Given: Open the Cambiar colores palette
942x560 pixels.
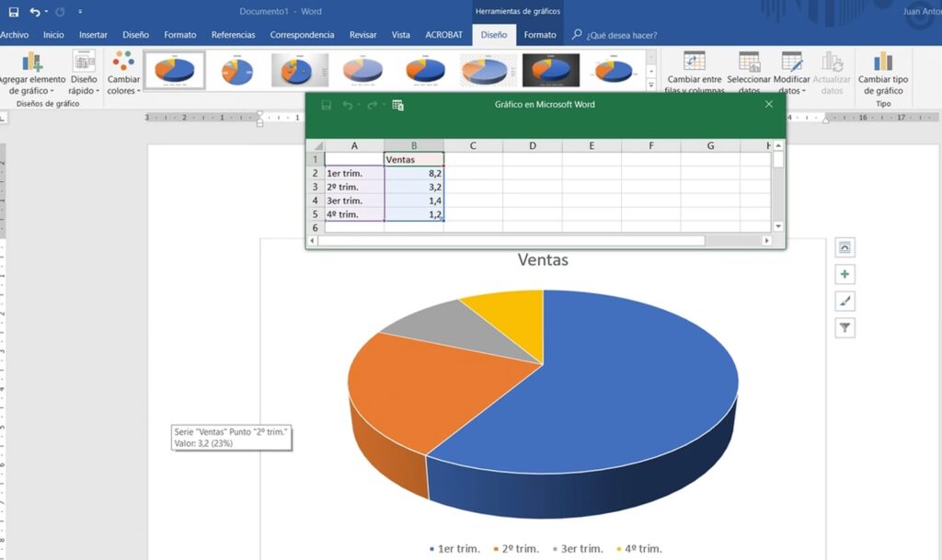Looking at the screenshot, I should pyautogui.click(x=123, y=74).
